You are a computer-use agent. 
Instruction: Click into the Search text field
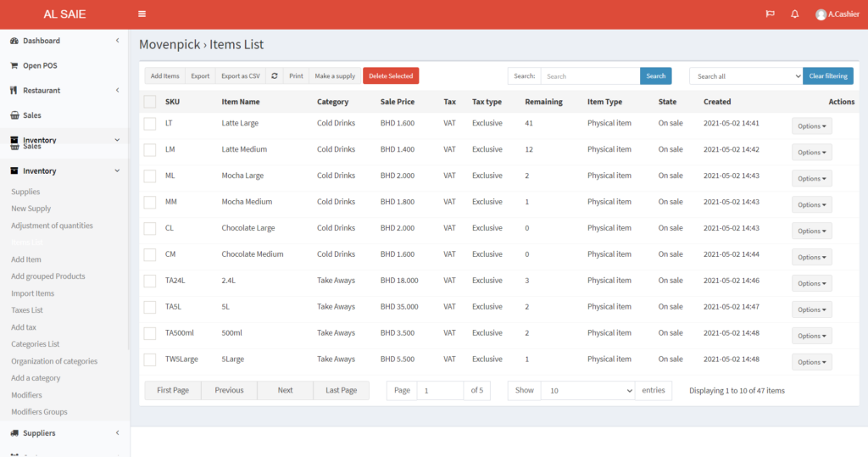(x=590, y=76)
